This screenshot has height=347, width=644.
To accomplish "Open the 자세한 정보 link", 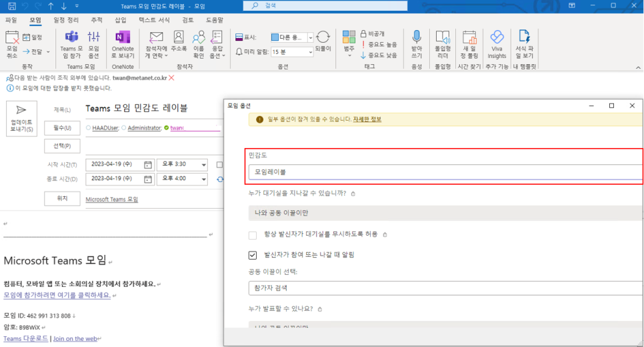I will click(367, 119).
